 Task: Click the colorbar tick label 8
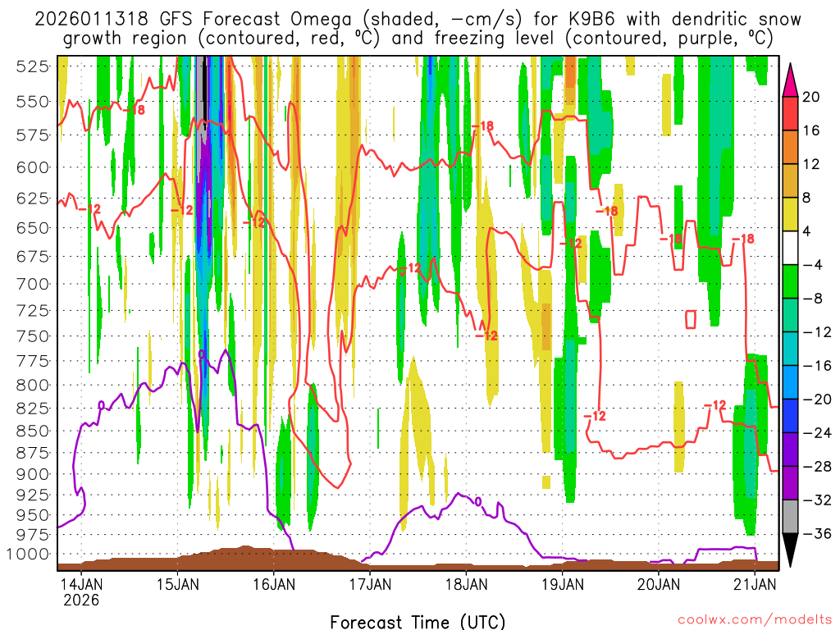[x=807, y=199]
